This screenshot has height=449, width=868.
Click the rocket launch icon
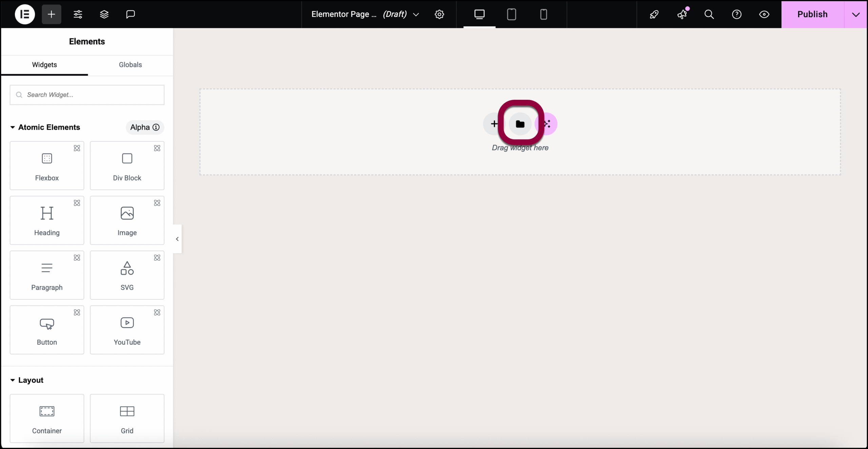click(x=654, y=14)
